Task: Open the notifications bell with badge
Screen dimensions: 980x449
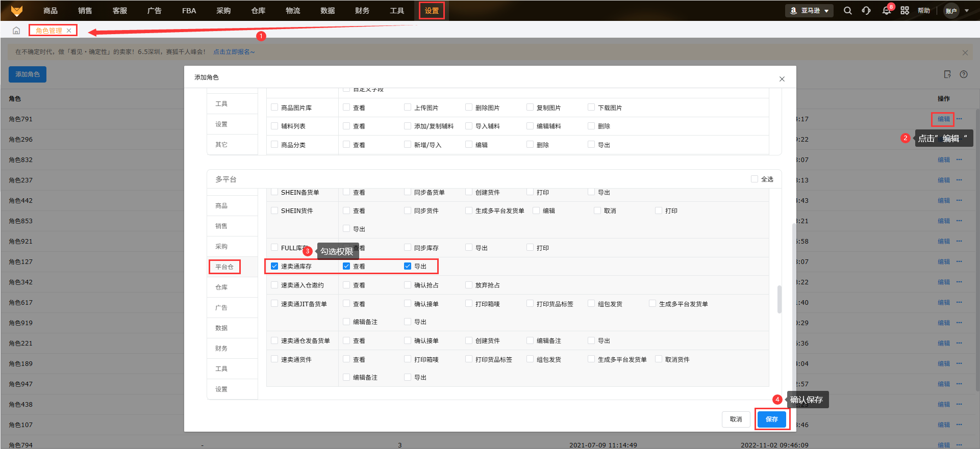Action: (887, 11)
